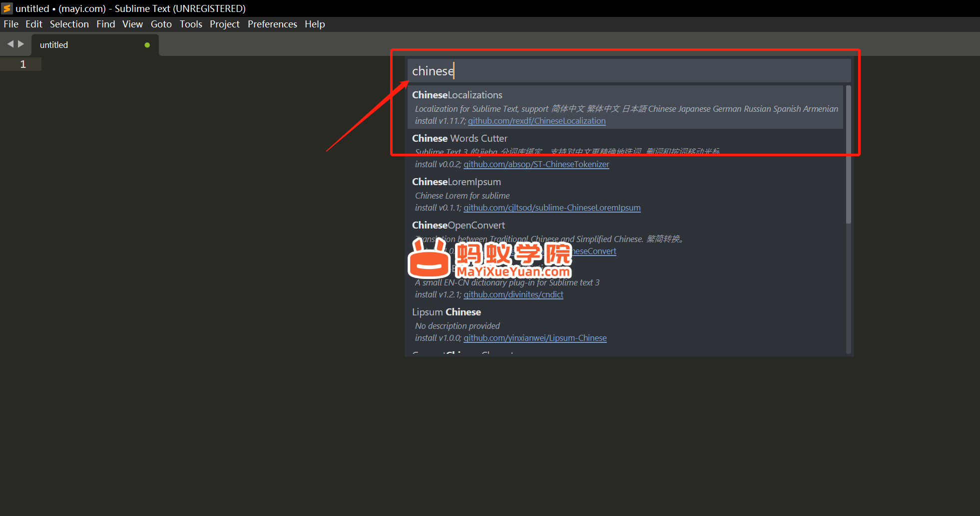
Task: Click the unsaved dot on untitled tab
Action: click(x=147, y=45)
